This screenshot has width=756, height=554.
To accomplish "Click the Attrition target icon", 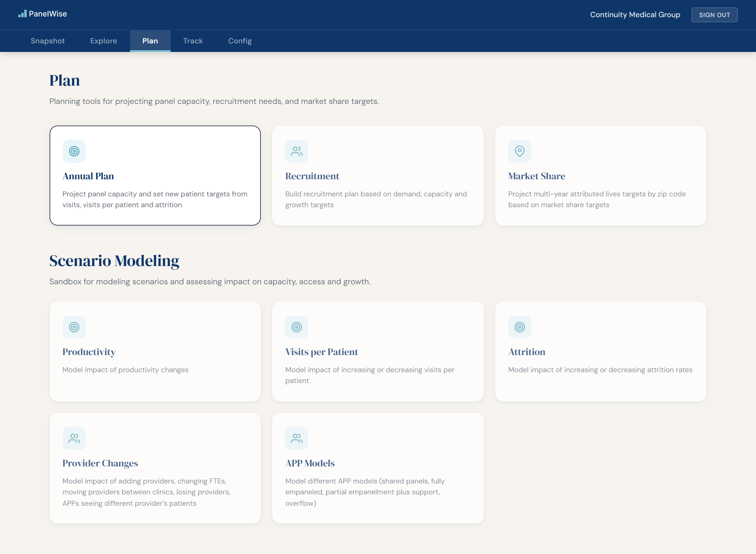I will [x=520, y=327].
